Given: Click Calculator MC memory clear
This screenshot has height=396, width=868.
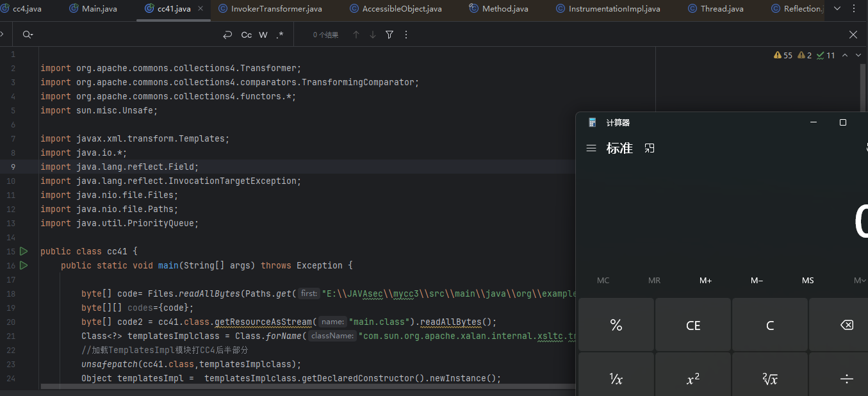Looking at the screenshot, I should [603, 281].
